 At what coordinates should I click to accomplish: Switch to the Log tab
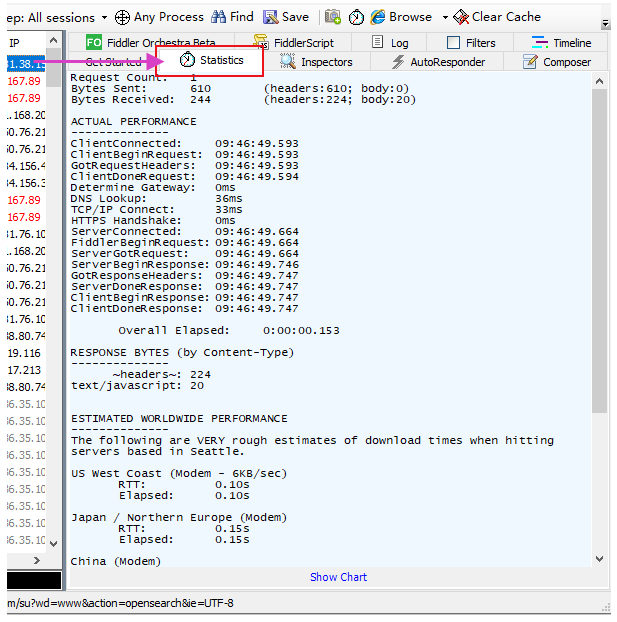click(390, 42)
